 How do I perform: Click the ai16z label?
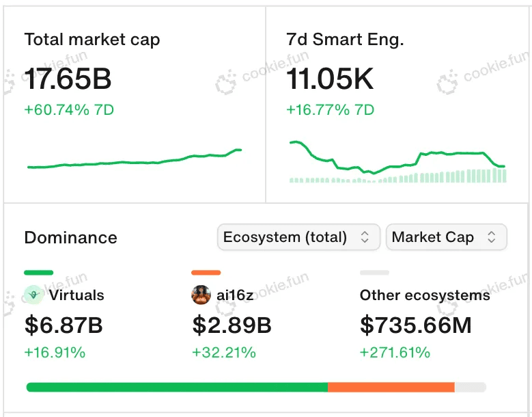[235, 295]
